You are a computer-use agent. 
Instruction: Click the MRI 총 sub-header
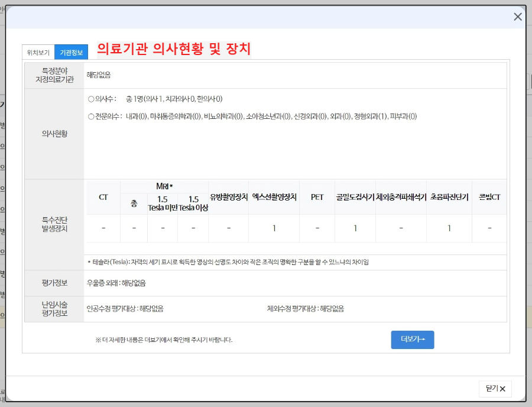click(134, 204)
